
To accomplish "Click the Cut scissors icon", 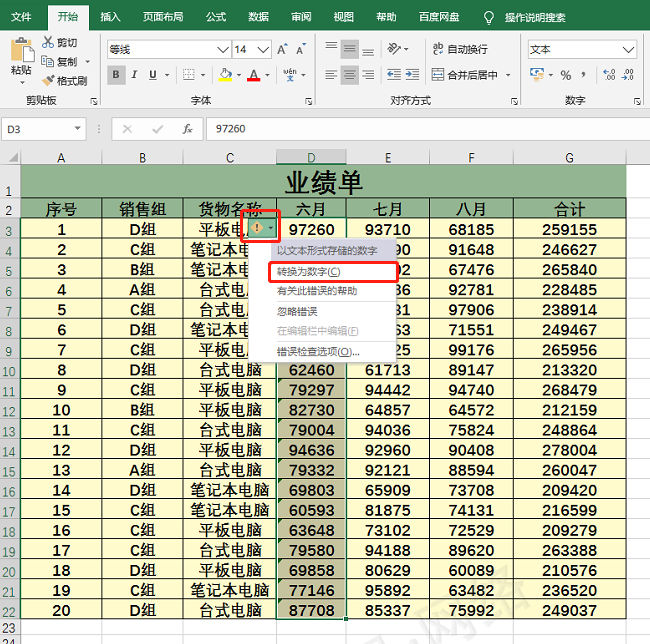I will tap(48, 42).
